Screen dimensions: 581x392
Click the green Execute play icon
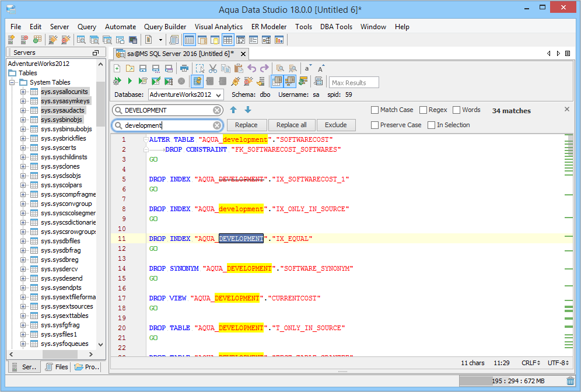click(x=130, y=82)
